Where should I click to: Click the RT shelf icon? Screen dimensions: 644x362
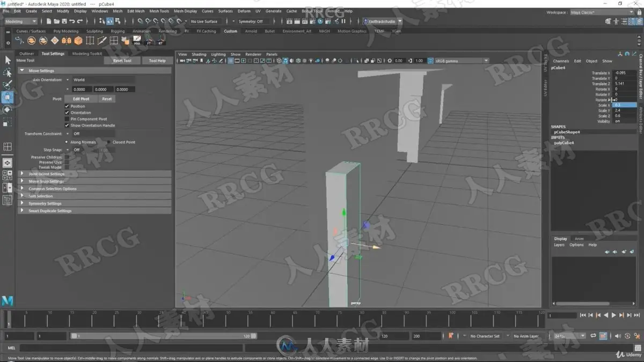pos(160,41)
